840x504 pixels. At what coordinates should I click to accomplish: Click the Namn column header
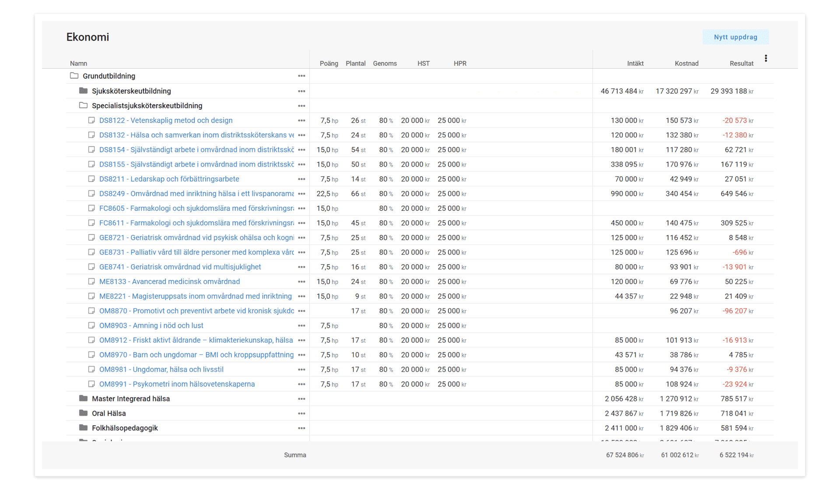pos(79,63)
